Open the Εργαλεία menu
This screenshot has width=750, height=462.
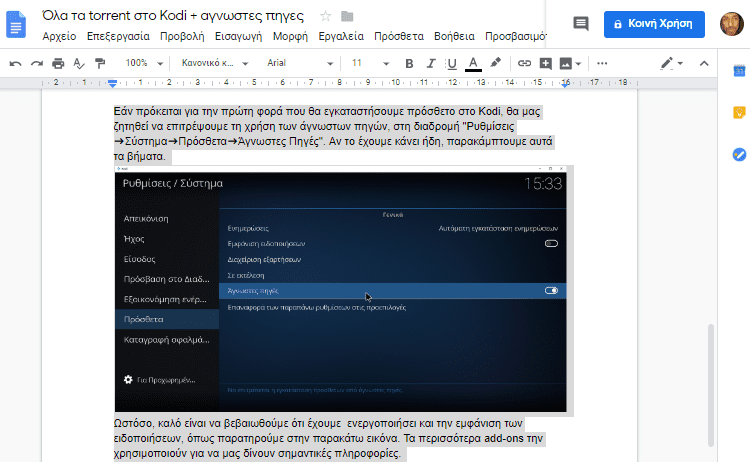[341, 36]
